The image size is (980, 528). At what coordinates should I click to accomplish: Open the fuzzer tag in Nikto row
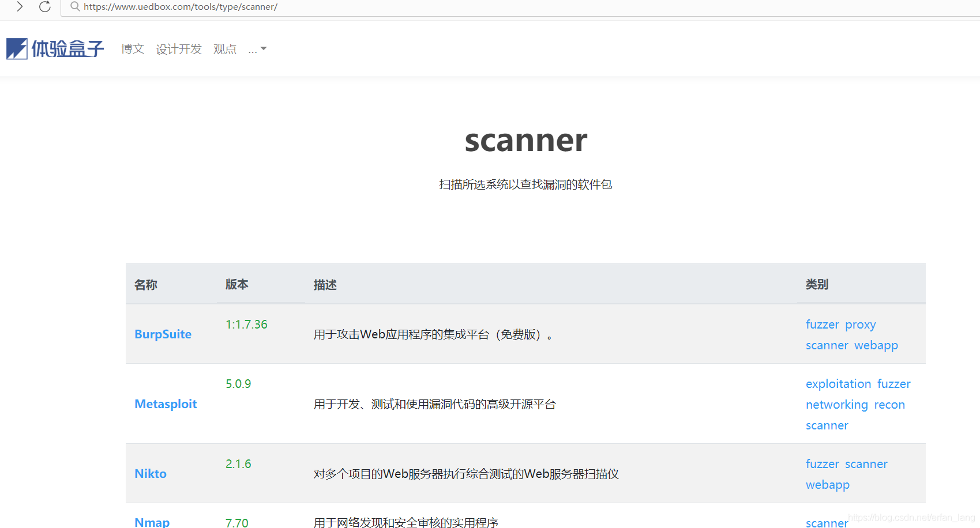[x=823, y=464]
